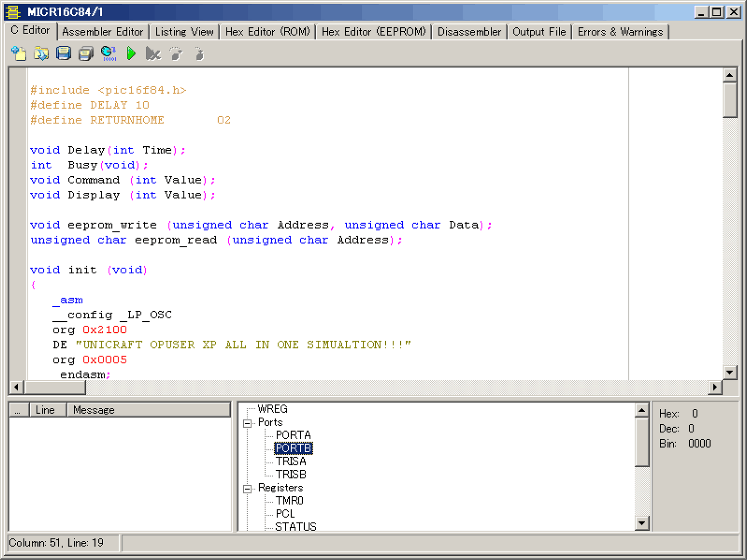Select TRISB in the register tree
The image size is (747, 560).
point(291,474)
